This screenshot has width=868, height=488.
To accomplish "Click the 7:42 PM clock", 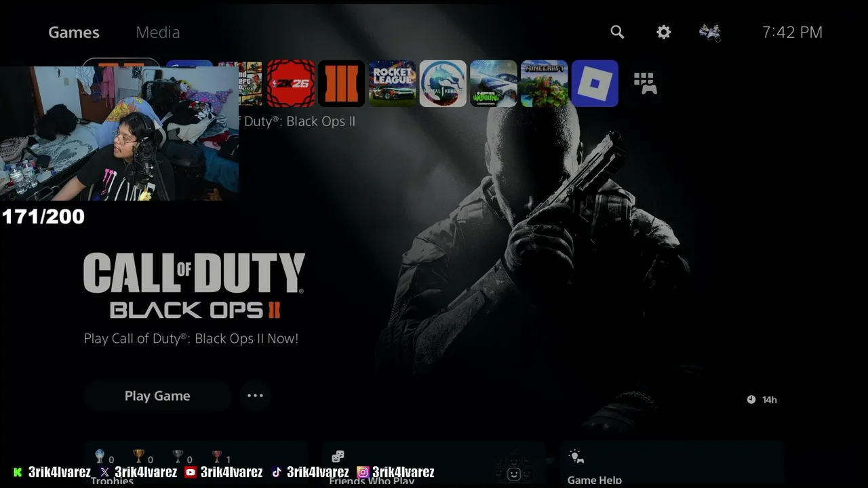I will tap(792, 33).
